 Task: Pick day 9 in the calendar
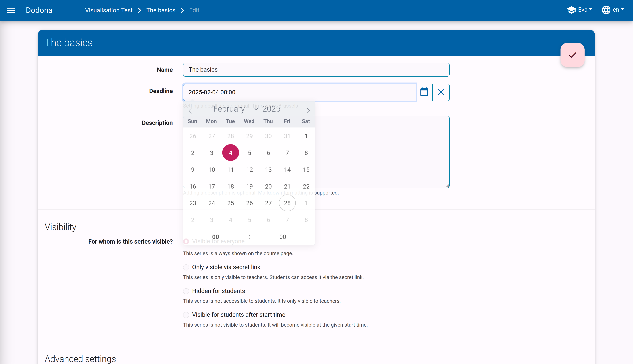[193, 169]
